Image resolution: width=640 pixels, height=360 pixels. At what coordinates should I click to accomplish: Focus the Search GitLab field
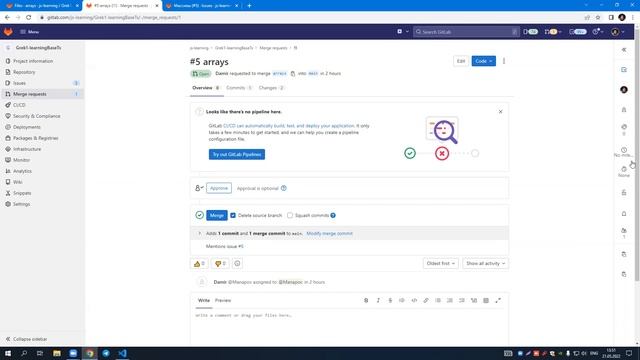(x=466, y=31)
